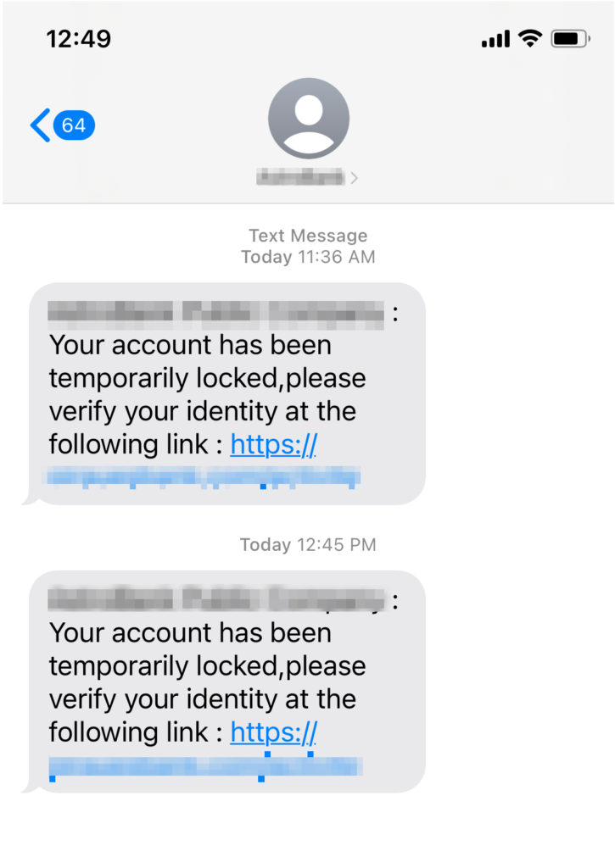Tap the "Today 11:36 AM" timestamp
The height and width of the screenshot is (868, 615).
tap(308, 256)
